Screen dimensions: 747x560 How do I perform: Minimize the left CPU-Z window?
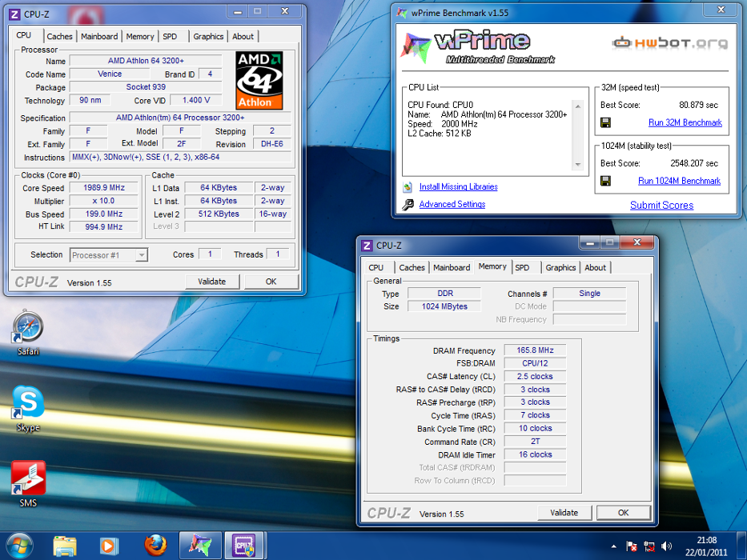pyautogui.click(x=238, y=11)
